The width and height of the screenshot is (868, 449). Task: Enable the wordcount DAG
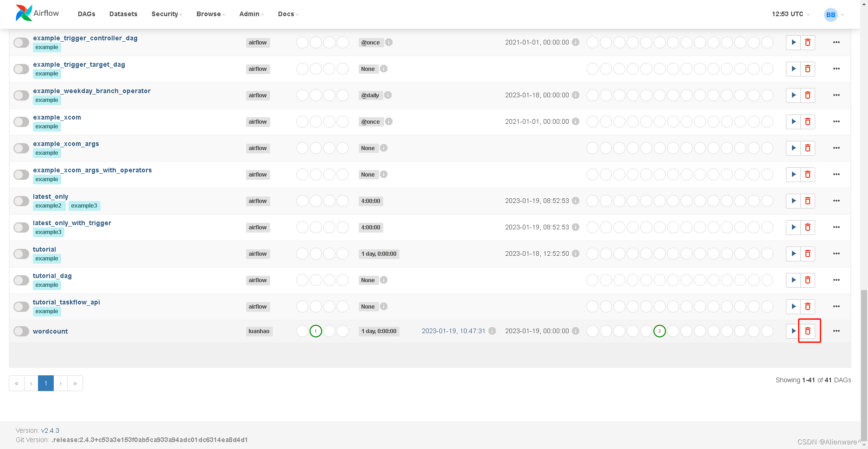click(21, 331)
